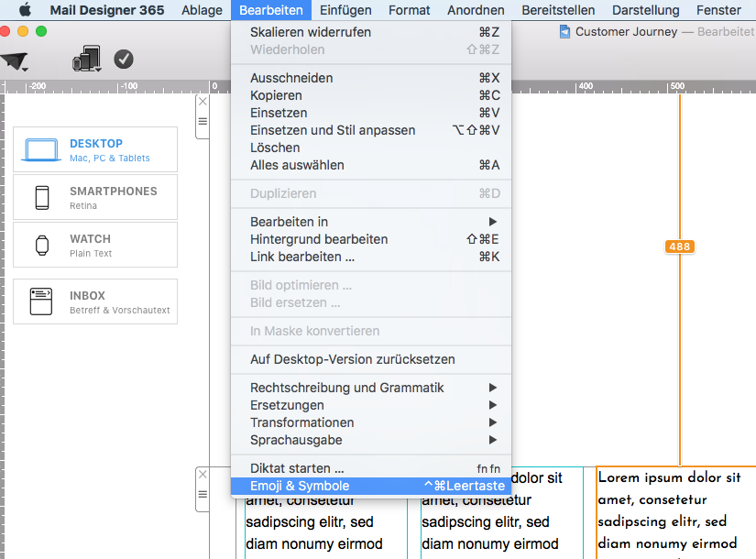Open the Einfügen menu
This screenshot has width=756, height=559.
point(345,10)
